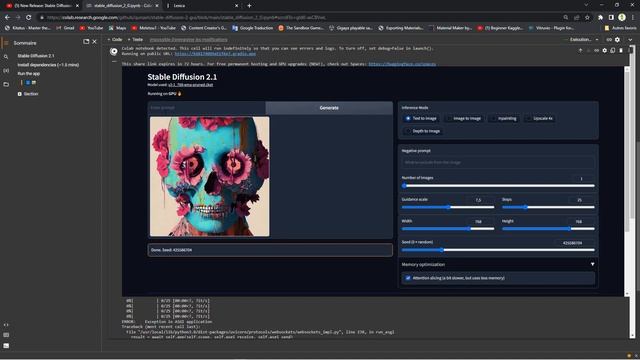640x360 pixels.
Task: Add a text cell with + Texte
Action: pyautogui.click(x=135, y=40)
